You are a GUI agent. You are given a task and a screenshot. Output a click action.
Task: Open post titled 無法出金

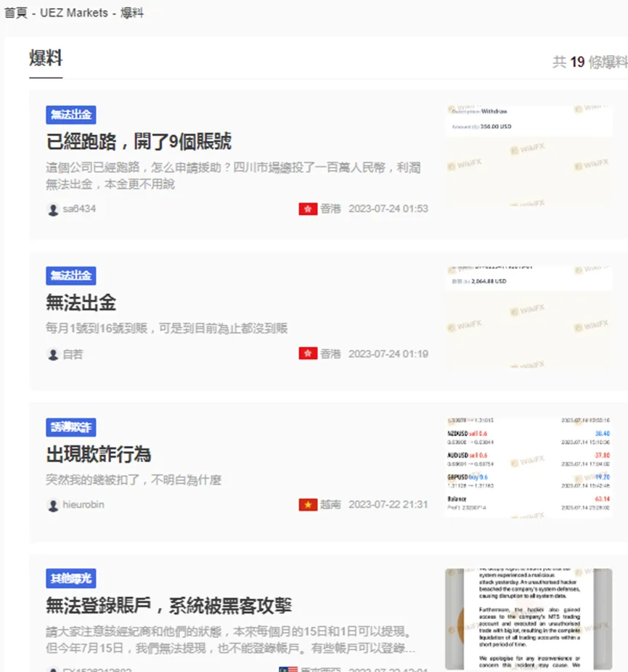(81, 302)
